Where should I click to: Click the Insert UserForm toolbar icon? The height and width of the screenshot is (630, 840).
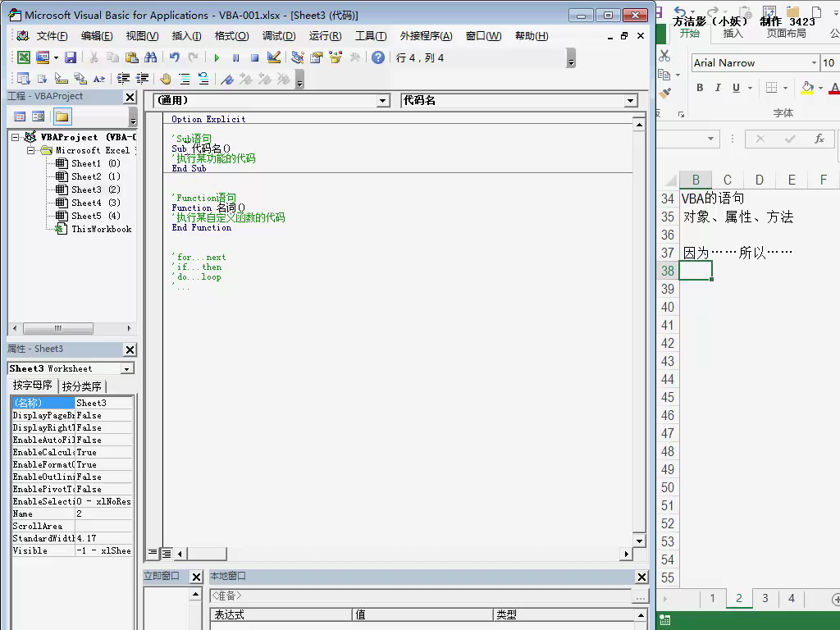coord(43,57)
